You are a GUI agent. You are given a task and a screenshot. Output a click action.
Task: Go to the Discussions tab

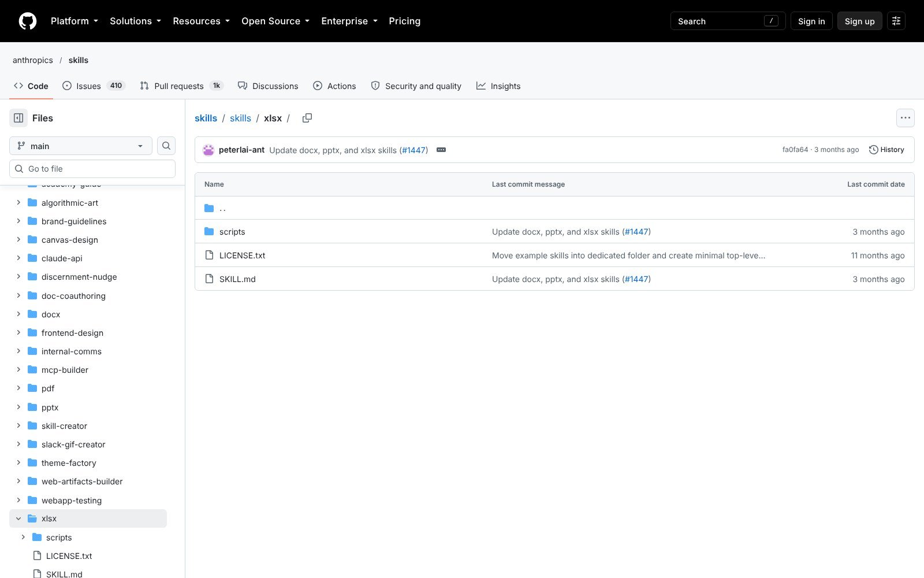point(268,86)
